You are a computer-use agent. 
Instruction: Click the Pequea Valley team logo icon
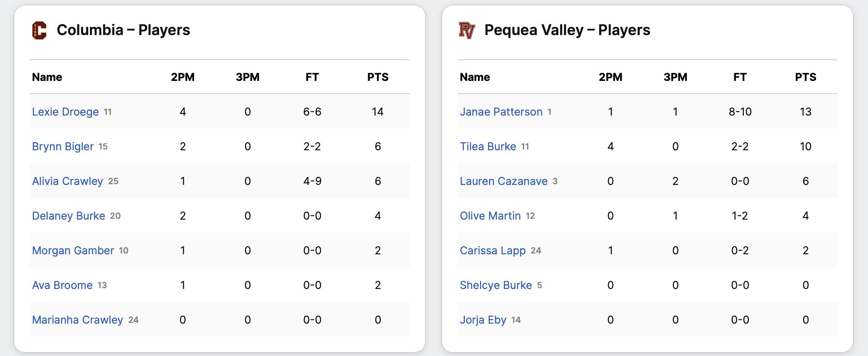467,30
